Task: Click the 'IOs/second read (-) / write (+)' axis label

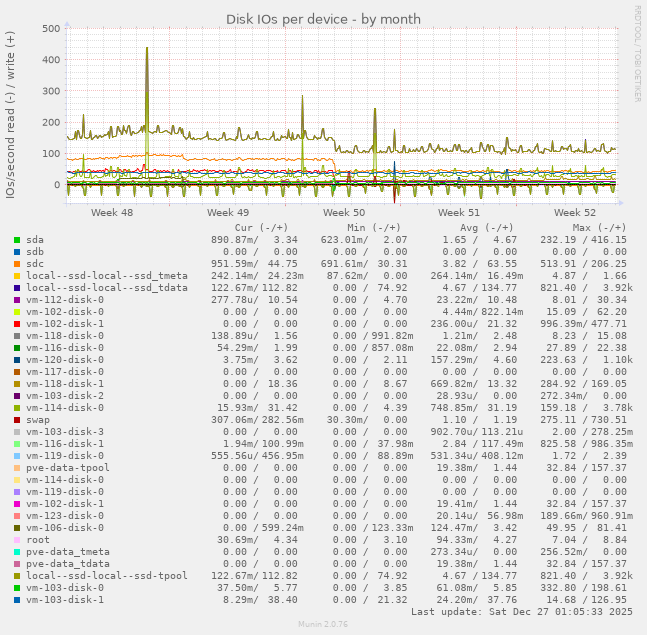Action: [x=10, y=115]
